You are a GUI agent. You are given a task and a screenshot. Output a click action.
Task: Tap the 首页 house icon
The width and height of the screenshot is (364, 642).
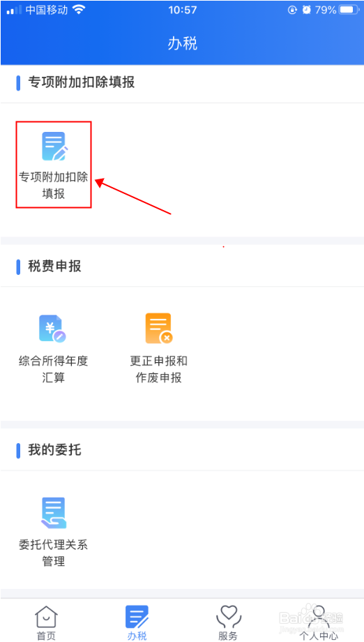point(46,617)
